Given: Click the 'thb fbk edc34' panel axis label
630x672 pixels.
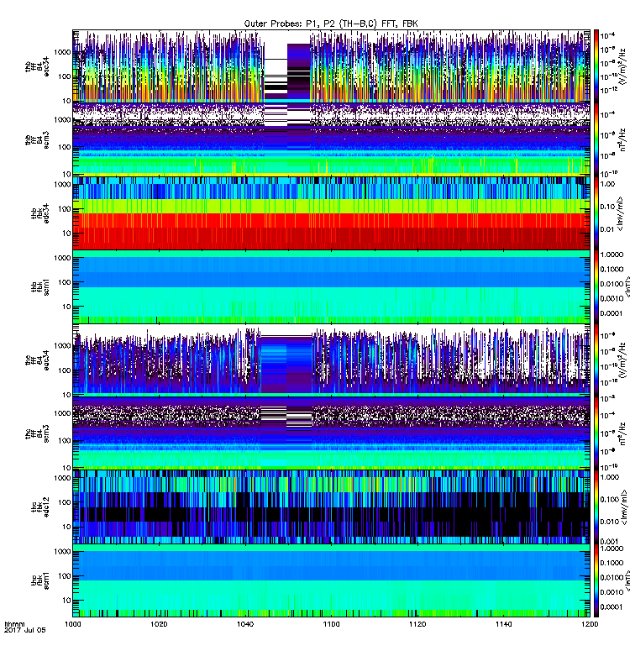Looking at the screenshot, I should pyautogui.click(x=39, y=213).
